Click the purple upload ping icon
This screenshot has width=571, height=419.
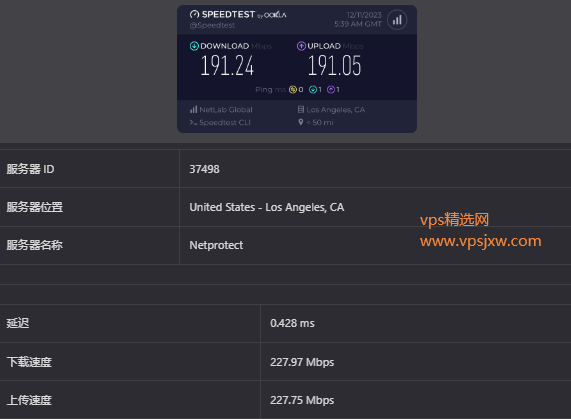(331, 90)
